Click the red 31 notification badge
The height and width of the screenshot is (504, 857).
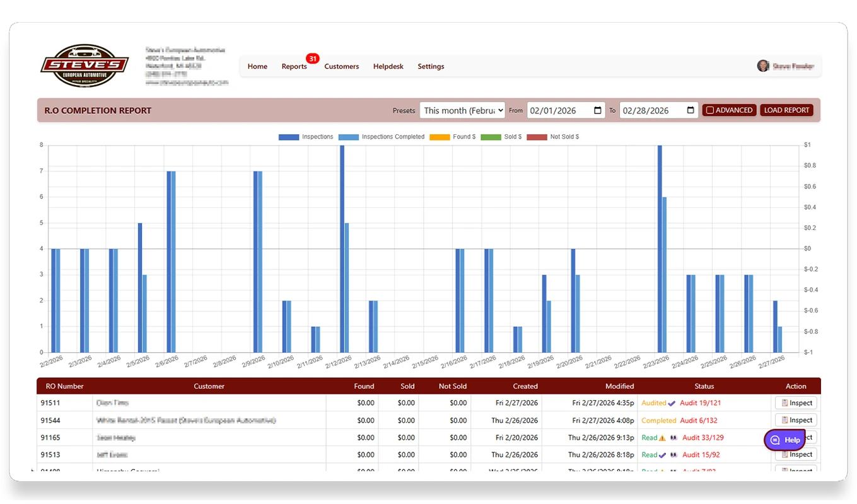(x=312, y=59)
